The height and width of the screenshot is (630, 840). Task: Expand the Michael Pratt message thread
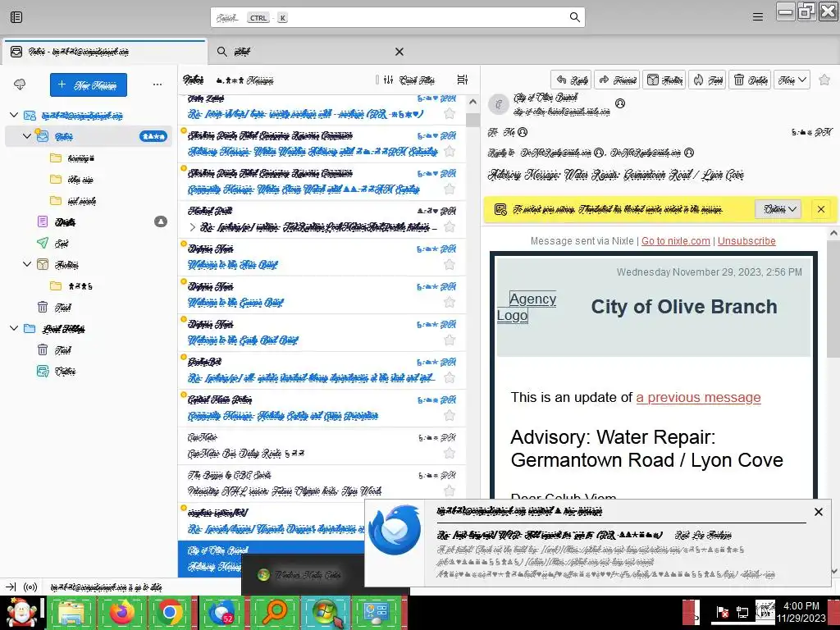click(192, 227)
